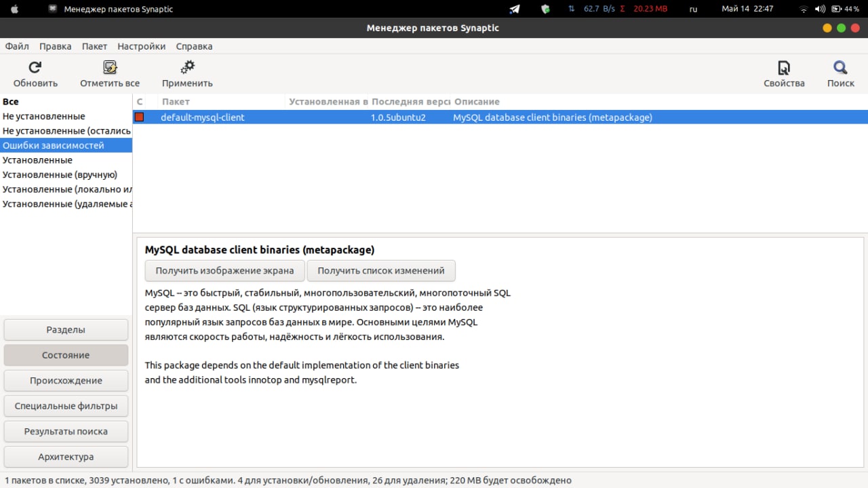Sort by the Пакет column header
The width and height of the screenshot is (868, 488).
(221, 102)
